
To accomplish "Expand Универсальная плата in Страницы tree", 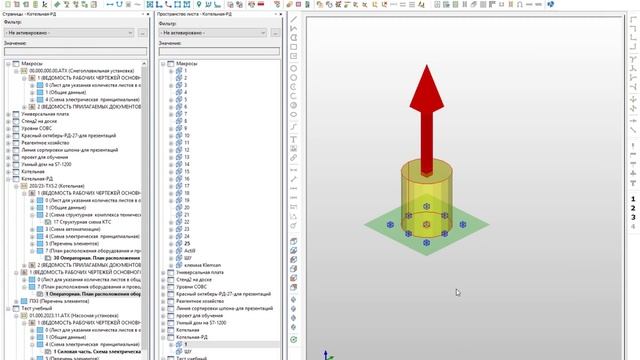I will click(8, 114).
